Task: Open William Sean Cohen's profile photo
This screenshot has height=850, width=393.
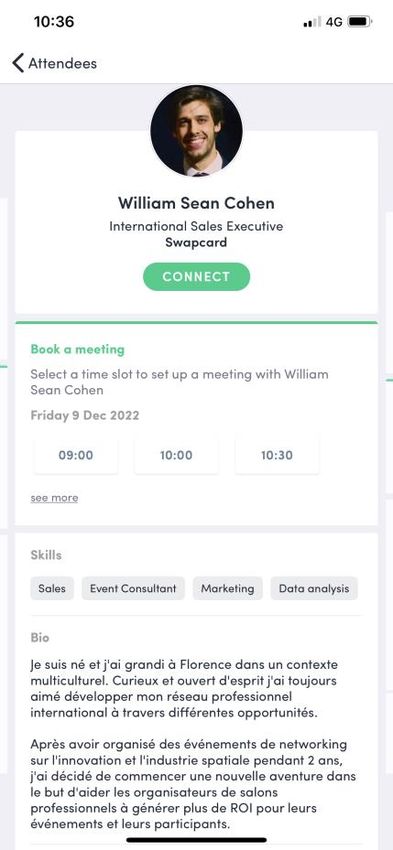Action: [196, 131]
